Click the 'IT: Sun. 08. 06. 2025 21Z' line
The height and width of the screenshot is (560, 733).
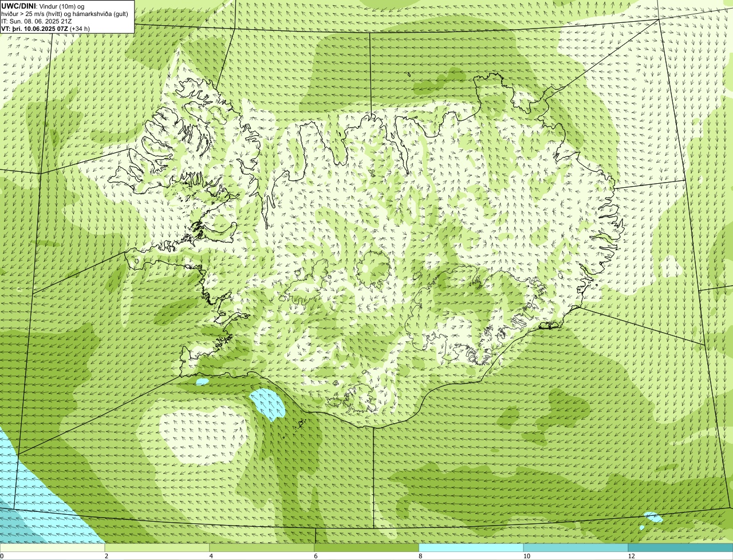pyautogui.click(x=37, y=21)
